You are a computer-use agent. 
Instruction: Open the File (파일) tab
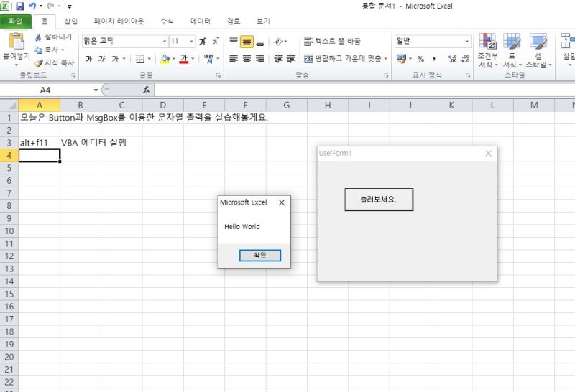(x=15, y=22)
